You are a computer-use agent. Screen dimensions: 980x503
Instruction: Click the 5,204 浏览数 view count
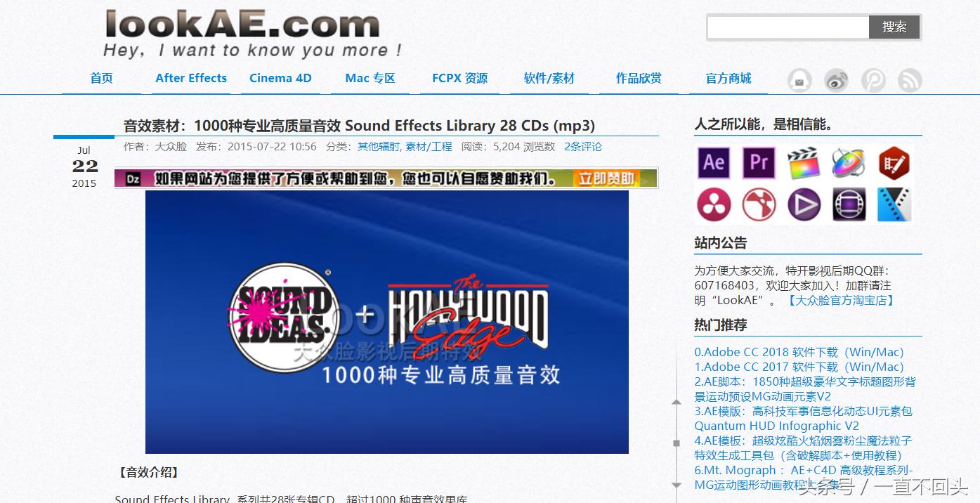(524, 147)
